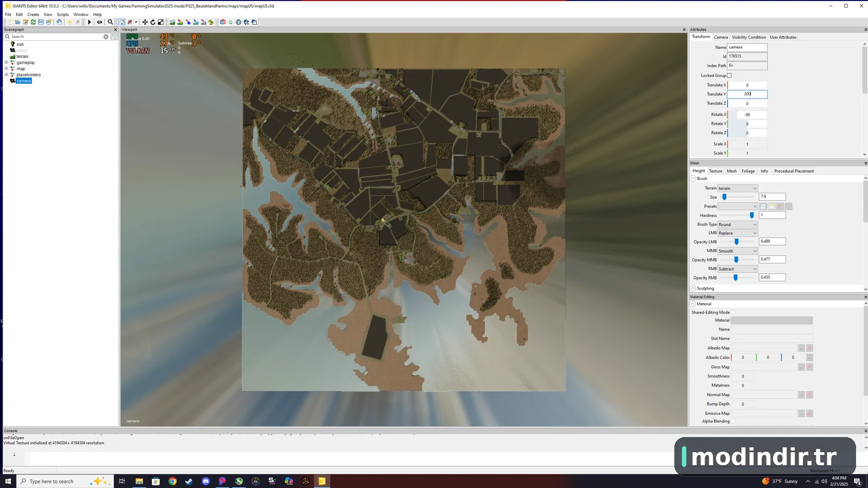Image resolution: width=868 pixels, height=488 pixels.
Task: Click the Reload green arrows toolbar icon
Action: 33,22
